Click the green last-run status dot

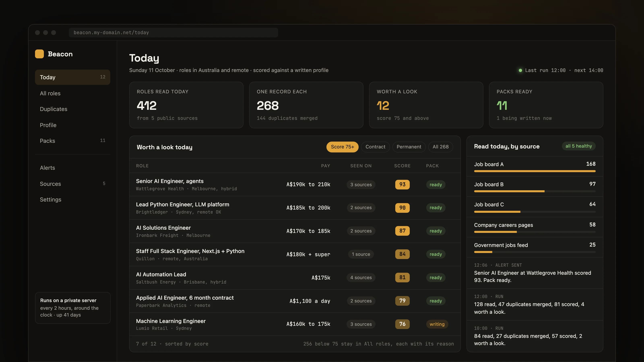click(x=520, y=70)
